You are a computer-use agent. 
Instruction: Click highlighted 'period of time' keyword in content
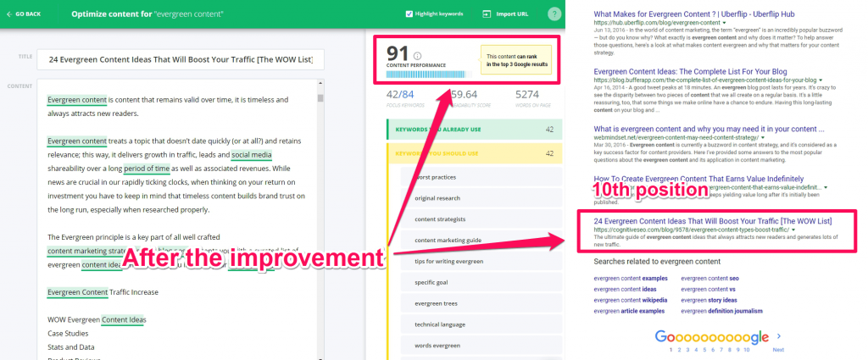point(147,169)
